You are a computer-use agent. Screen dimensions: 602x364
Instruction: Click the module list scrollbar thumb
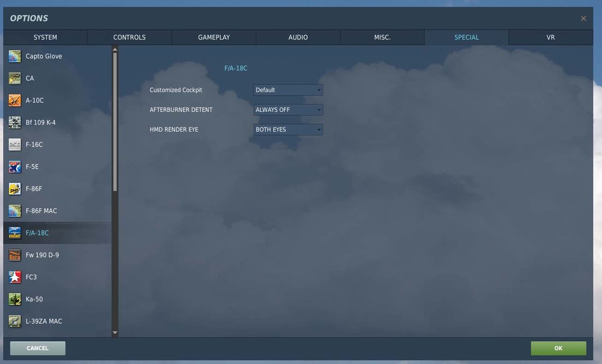tap(115, 122)
